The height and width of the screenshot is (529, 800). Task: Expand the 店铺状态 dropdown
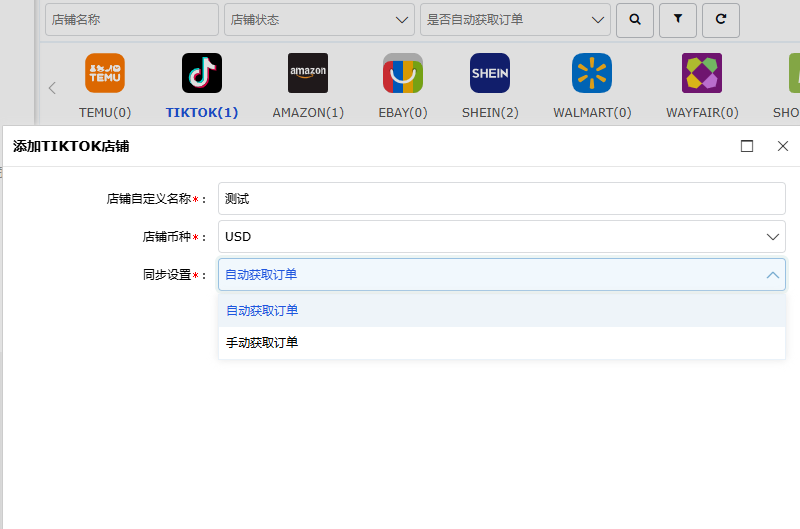(x=319, y=20)
